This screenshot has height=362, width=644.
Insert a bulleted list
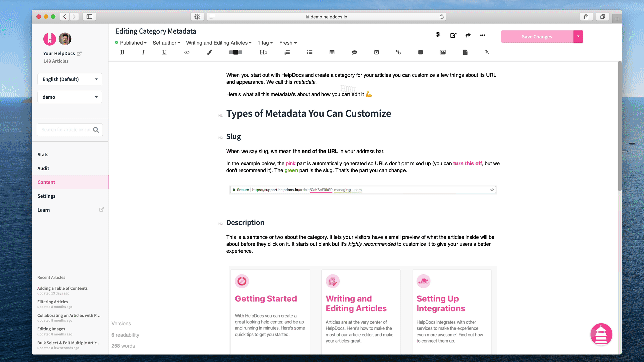tap(310, 52)
